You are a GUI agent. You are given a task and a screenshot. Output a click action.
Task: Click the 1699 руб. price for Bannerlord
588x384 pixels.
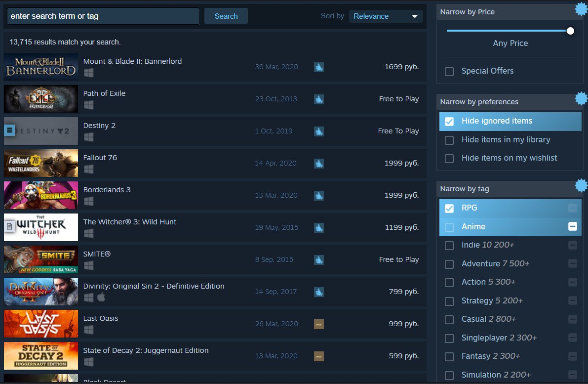pyautogui.click(x=401, y=67)
